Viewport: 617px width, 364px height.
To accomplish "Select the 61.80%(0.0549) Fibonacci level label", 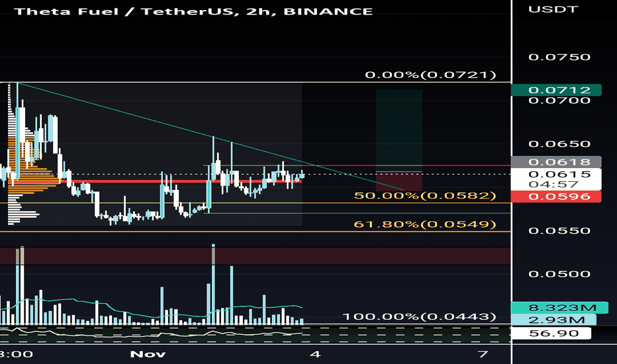I will coord(425,224).
